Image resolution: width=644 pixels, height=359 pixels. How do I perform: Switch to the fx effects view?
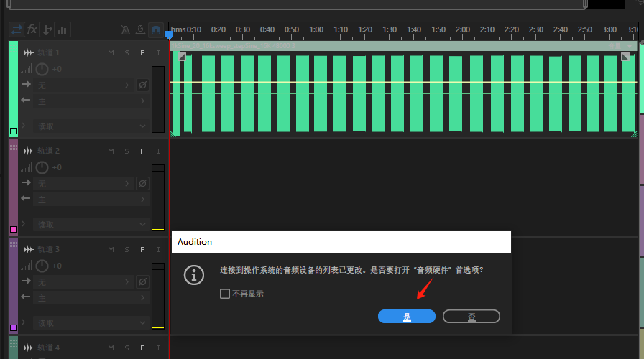pos(32,30)
